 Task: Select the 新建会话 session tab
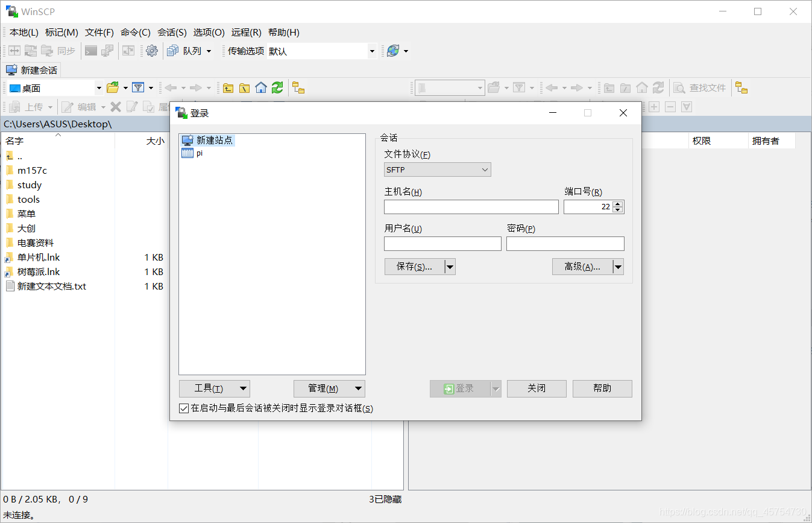[32, 70]
